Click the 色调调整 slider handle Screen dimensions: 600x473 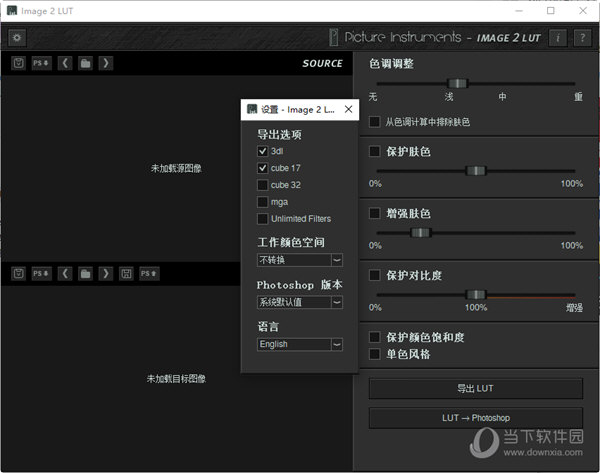457,83
